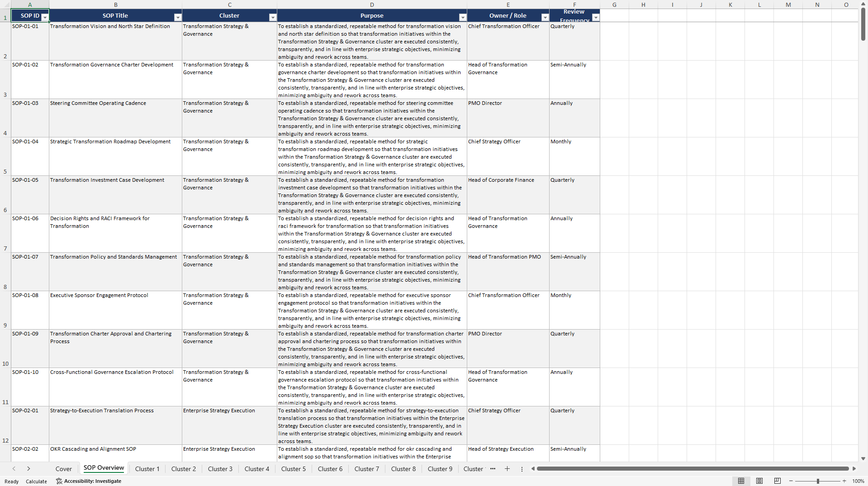Open the Cluster 7 sheet tab
868x486 pixels.
(367, 469)
